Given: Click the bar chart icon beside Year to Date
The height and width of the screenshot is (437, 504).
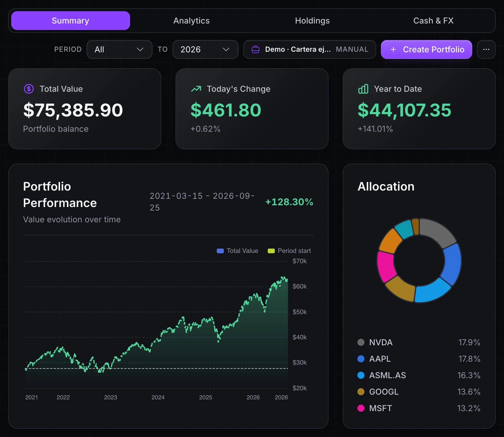Looking at the screenshot, I should 363,89.
